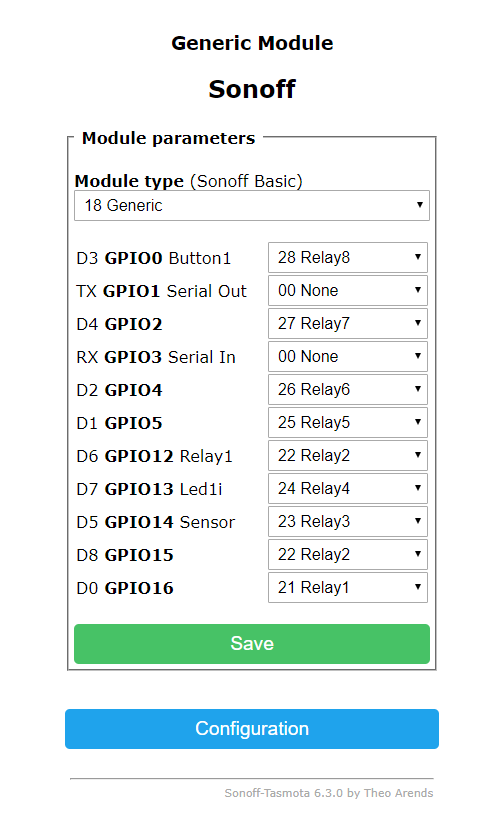The height and width of the screenshot is (828, 490).
Task: Go back to the Configuration menu
Action: point(252,729)
